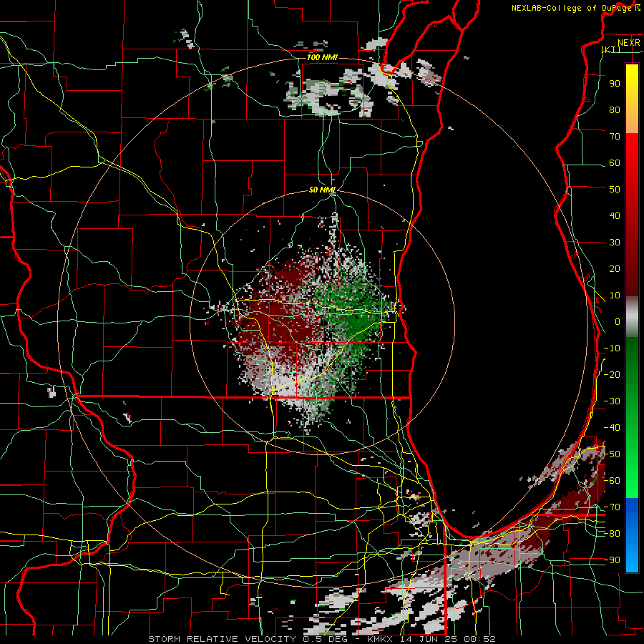This screenshot has height=644, width=644.
Task: Click the 60 value on velocity scale
Action: click(615, 163)
